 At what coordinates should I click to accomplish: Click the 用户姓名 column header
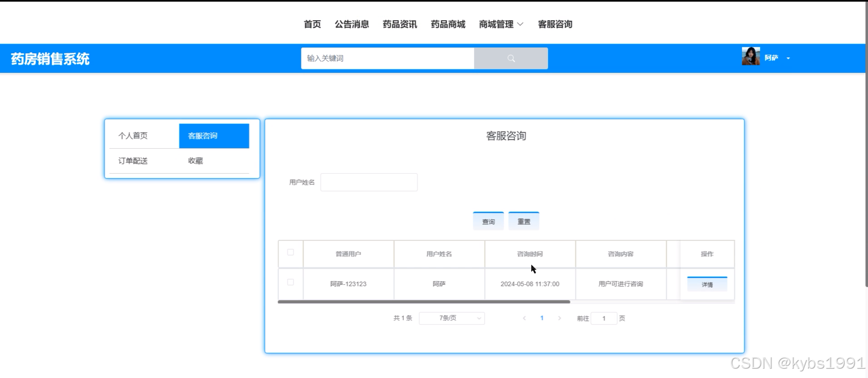point(439,254)
